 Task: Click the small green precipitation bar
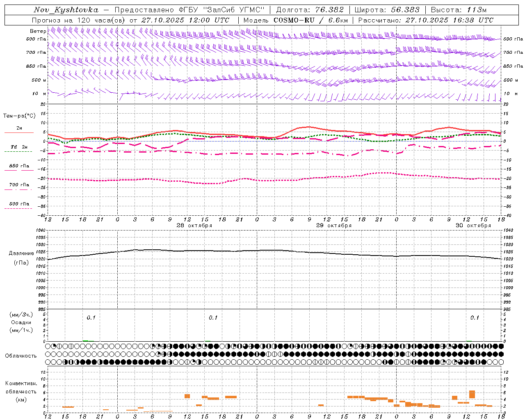[x=85, y=340]
